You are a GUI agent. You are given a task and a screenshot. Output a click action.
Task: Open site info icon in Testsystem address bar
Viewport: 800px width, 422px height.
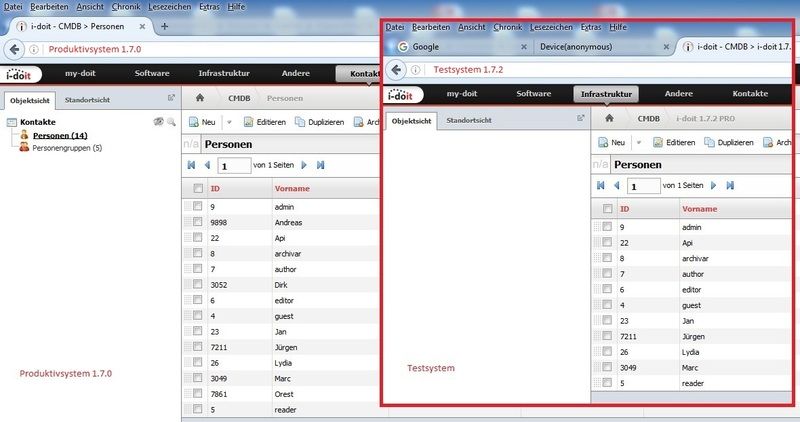point(415,70)
